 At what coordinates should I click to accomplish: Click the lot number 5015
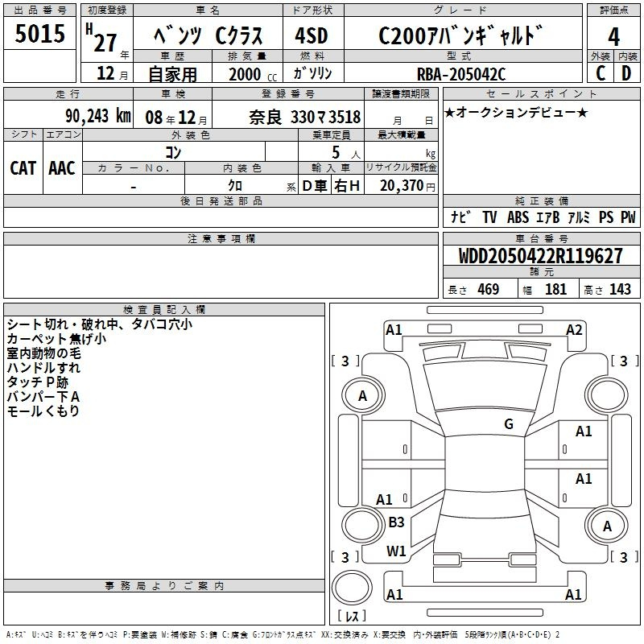pos(40,35)
